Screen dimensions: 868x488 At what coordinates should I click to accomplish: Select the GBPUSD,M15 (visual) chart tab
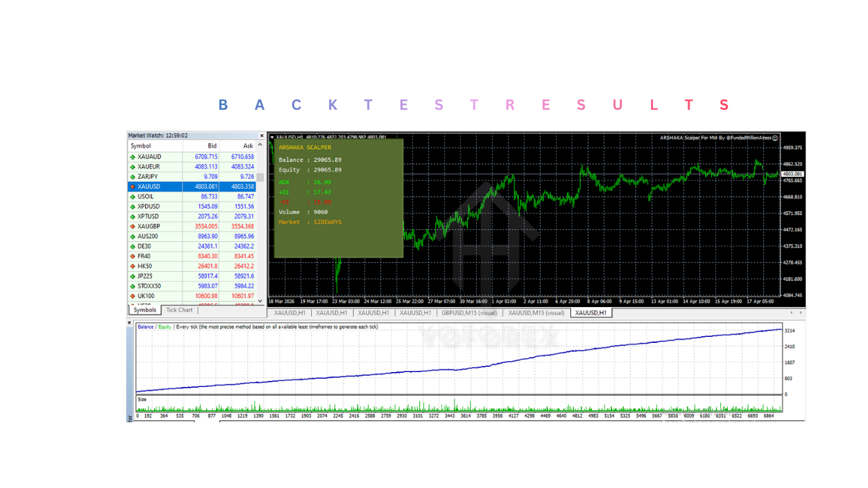(x=471, y=312)
